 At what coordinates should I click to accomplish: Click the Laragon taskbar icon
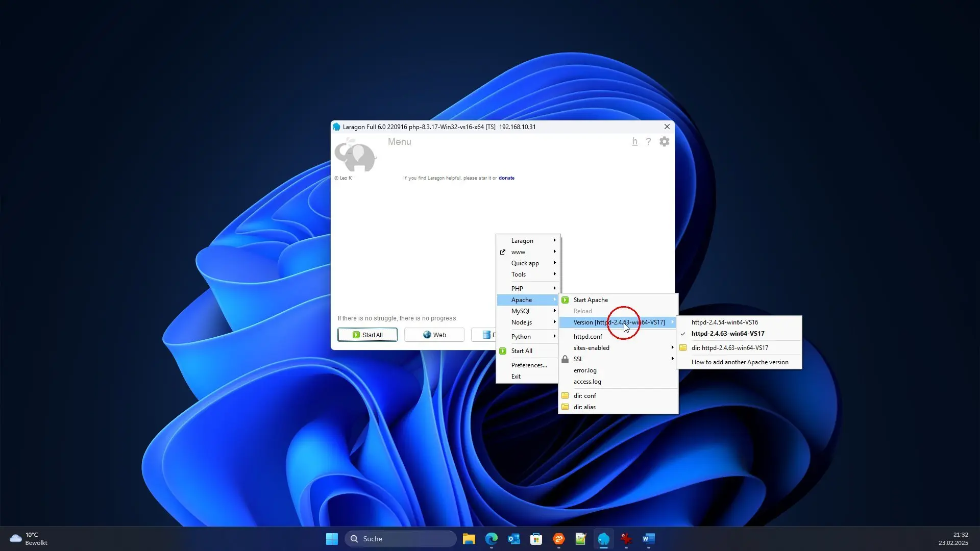click(x=604, y=539)
